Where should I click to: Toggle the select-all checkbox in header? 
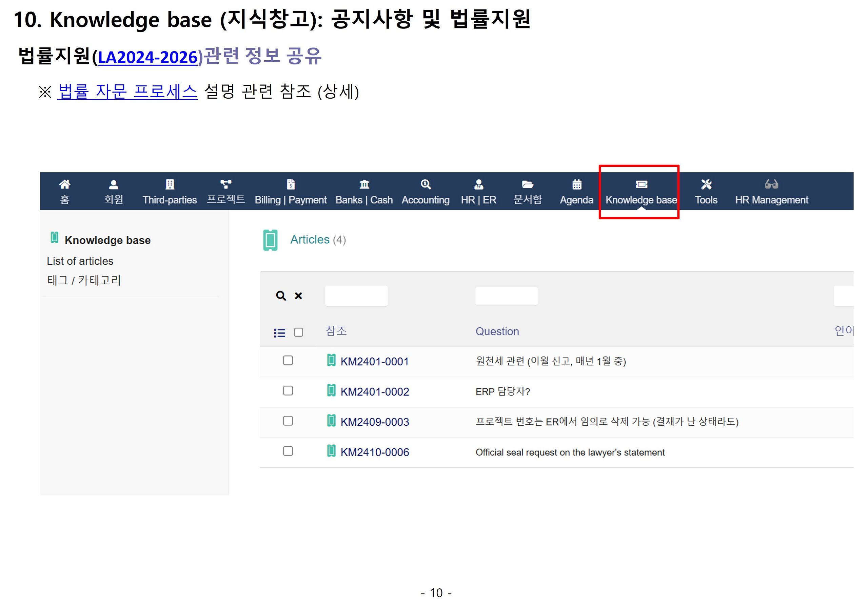click(x=298, y=332)
